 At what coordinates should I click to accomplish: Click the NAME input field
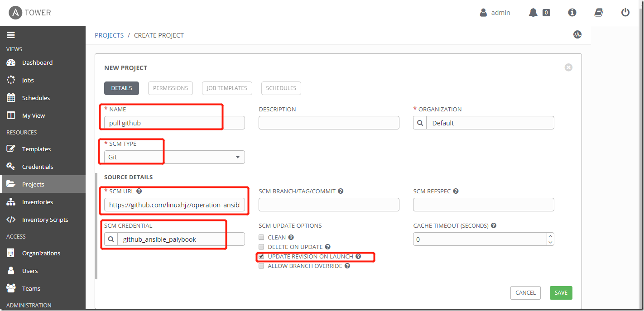[174, 123]
